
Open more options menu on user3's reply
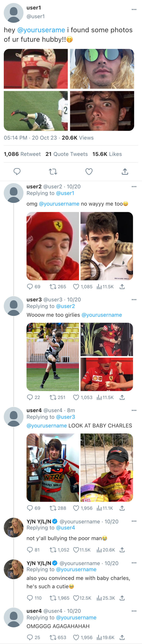134,300
